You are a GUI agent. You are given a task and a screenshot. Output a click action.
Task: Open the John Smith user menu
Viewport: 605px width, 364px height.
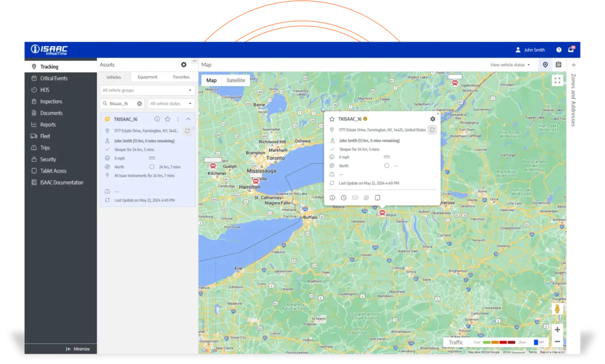point(530,50)
